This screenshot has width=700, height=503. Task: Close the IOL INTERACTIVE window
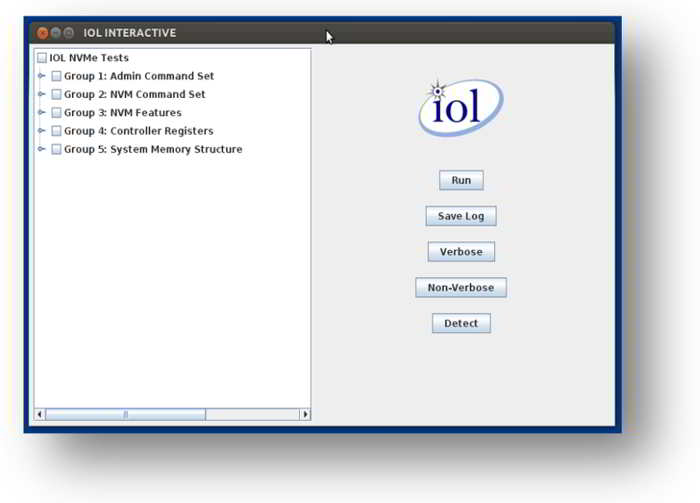click(42, 33)
